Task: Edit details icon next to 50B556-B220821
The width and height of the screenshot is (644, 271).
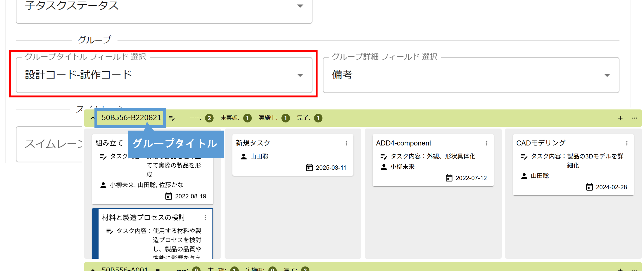Action: pyautogui.click(x=172, y=118)
